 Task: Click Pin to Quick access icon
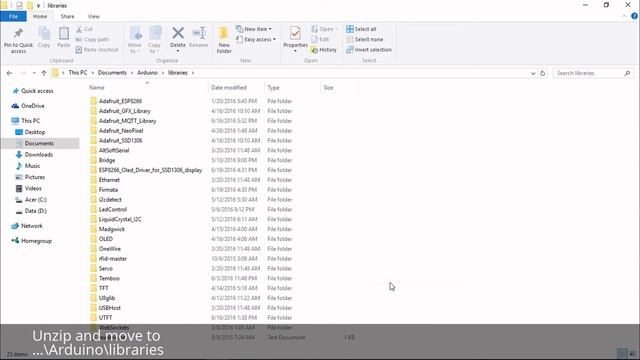click(x=18, y=33)
